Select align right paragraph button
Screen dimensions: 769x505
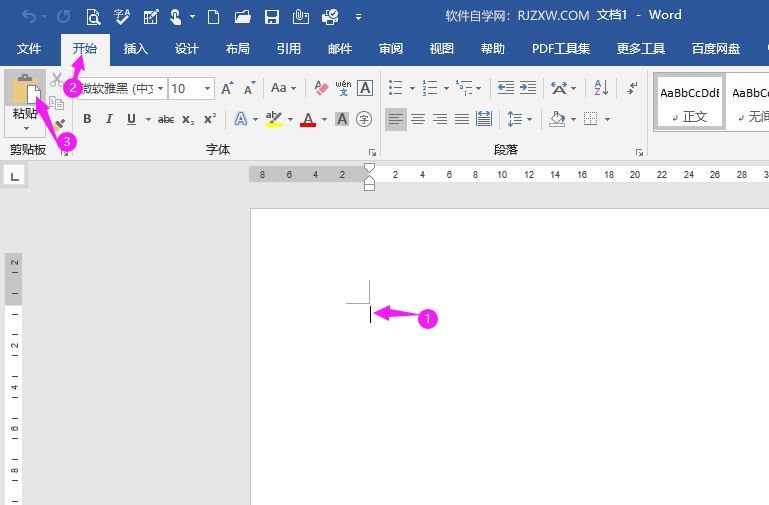click(440, 119)
